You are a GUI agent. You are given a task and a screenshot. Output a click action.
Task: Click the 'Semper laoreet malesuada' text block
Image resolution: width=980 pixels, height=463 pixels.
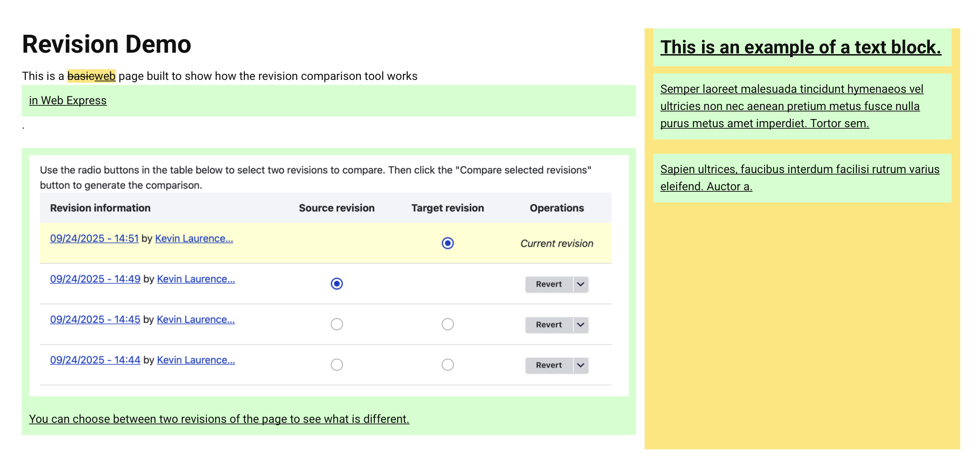[x=791, y=106]
